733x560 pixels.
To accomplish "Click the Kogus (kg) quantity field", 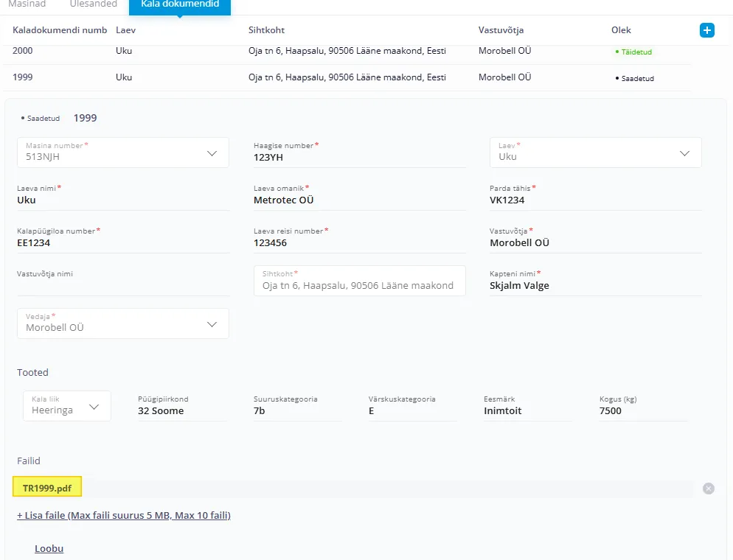I will click(642, 411).
